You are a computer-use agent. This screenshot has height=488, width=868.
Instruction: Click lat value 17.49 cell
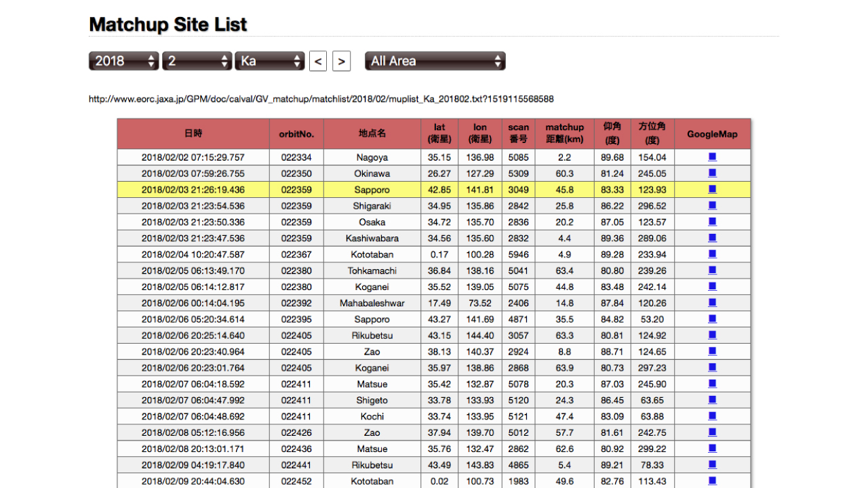click(439, 304)
